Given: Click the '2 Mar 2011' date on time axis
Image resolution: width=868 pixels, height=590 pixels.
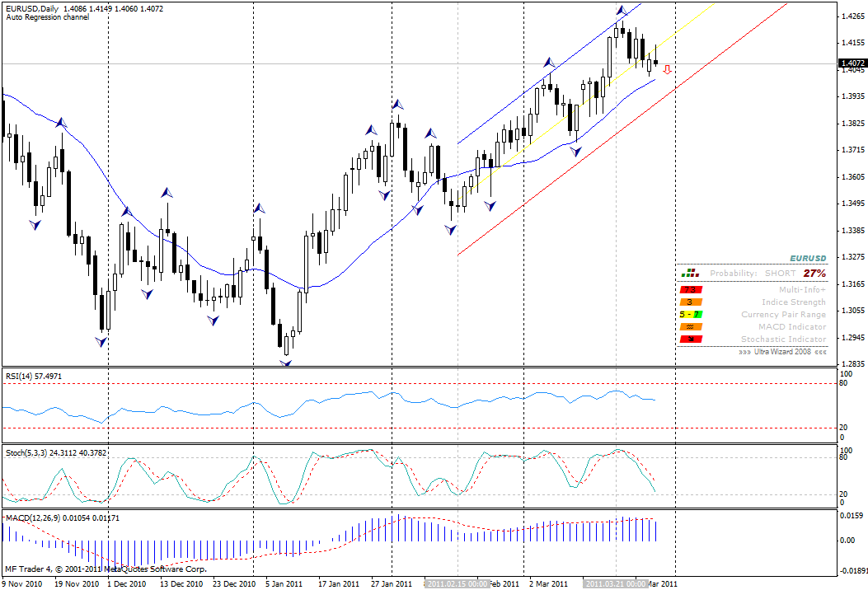Looking at the screenshot, I should [549, 583].
